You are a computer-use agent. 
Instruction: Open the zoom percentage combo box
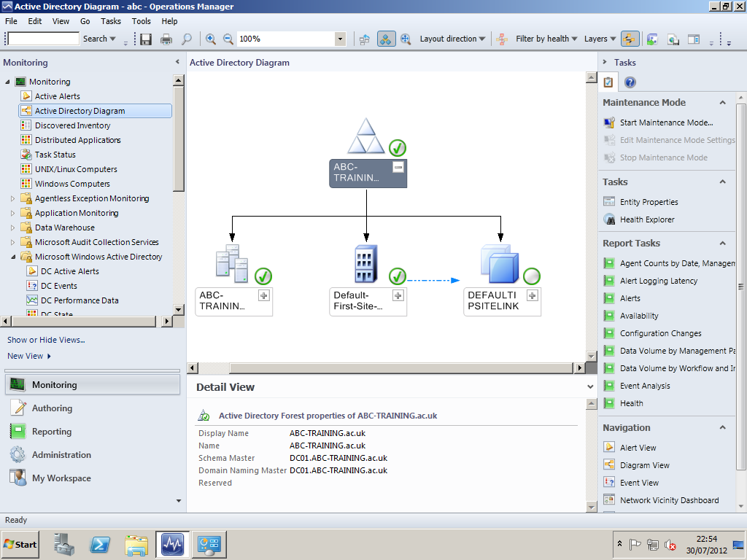[x=340, y=39]
